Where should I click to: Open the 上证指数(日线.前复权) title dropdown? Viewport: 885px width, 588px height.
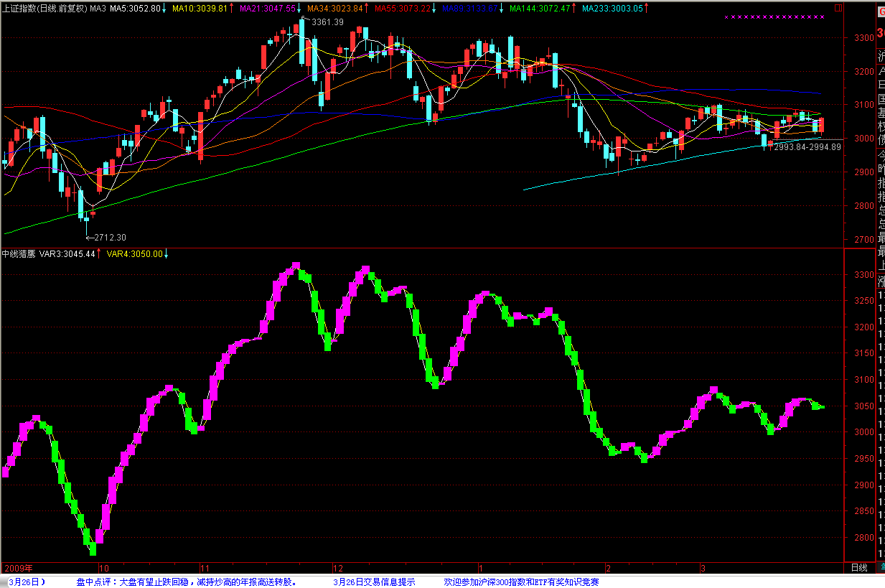coord(45,9)
